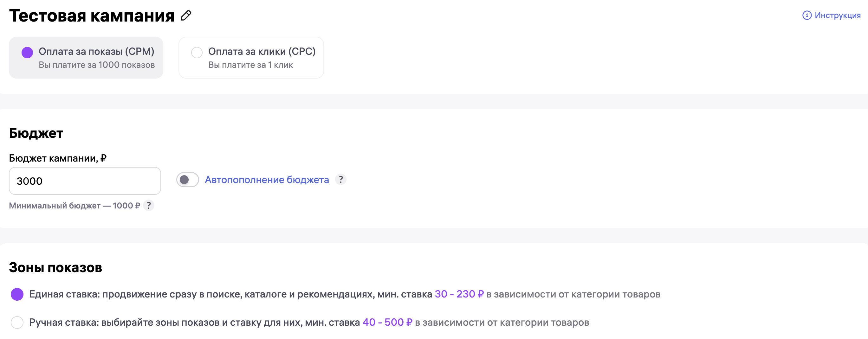This screenshot has width=868, height=339.
Task: Click the 30 - 230 ₽ rate text
Action: click(x=459, y=294)
